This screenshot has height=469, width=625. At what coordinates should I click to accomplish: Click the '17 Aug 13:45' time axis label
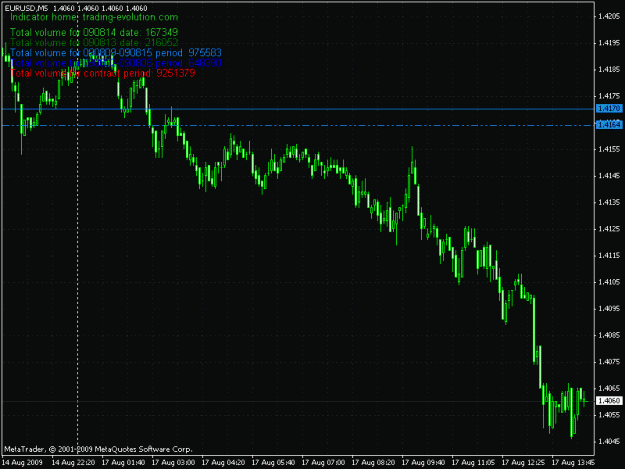pos(573,463)
